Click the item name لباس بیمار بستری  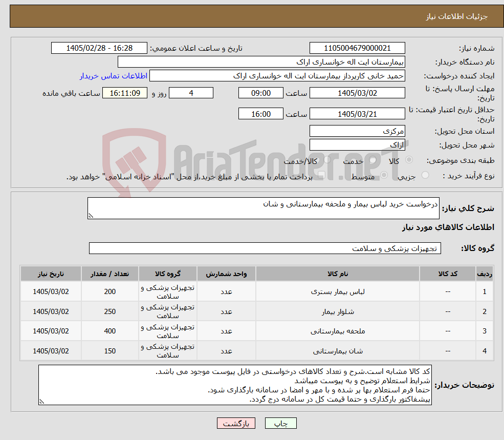pos(338,291)
